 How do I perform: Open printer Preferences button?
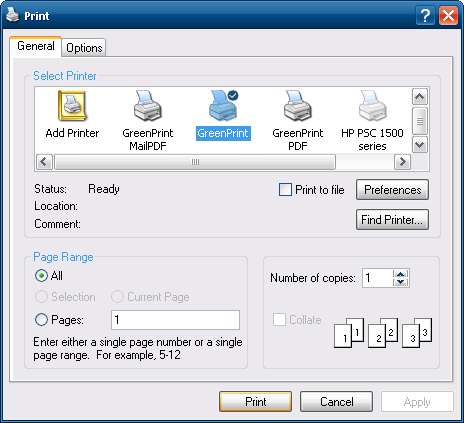click(x=392, y=190)
